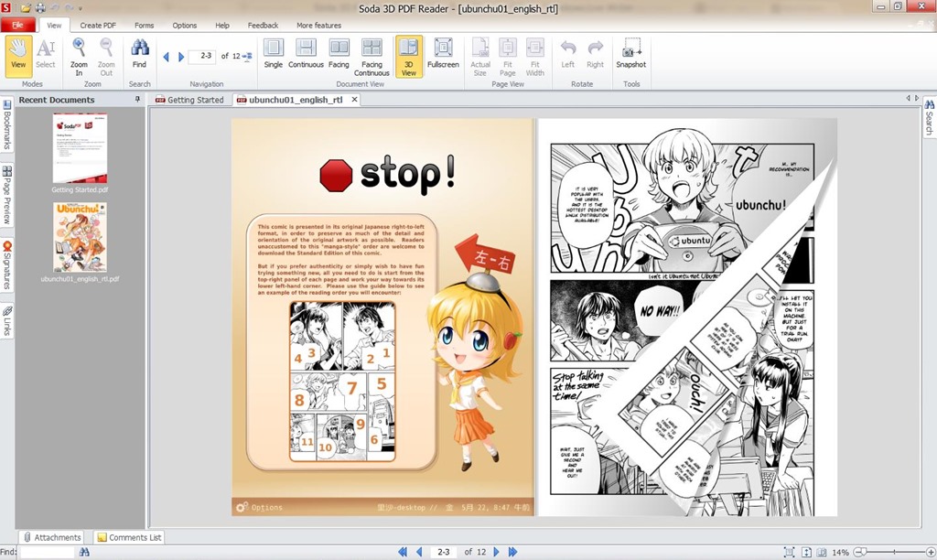Rotate the page Right
The image size is (937, 560).
click(595, 56)
